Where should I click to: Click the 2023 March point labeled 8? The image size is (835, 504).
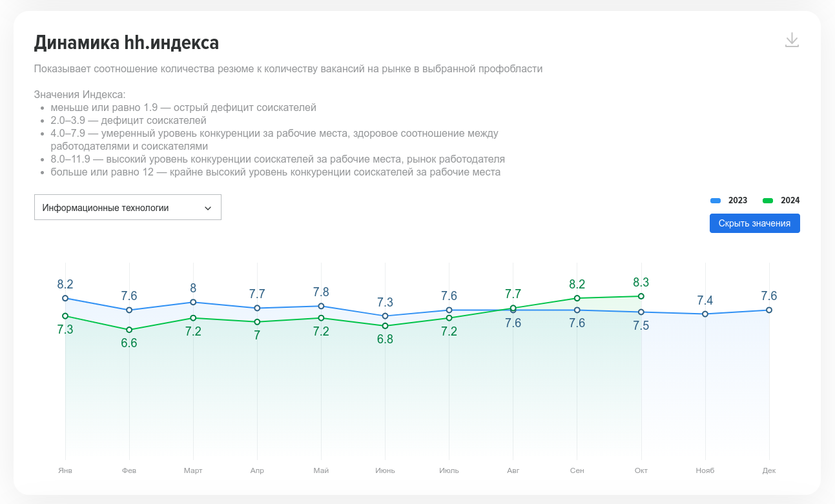[x=193, y=302]
